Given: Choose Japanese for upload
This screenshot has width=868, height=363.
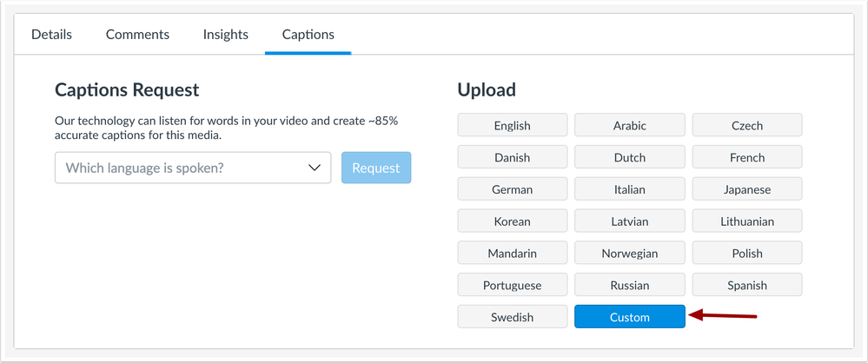Looking at the screenshot, I should tap(746, 189).
